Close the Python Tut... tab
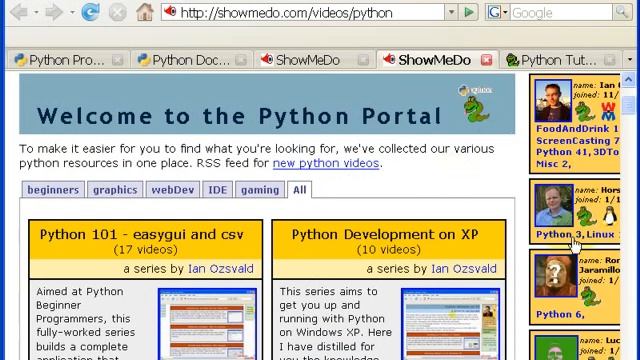 609,60
